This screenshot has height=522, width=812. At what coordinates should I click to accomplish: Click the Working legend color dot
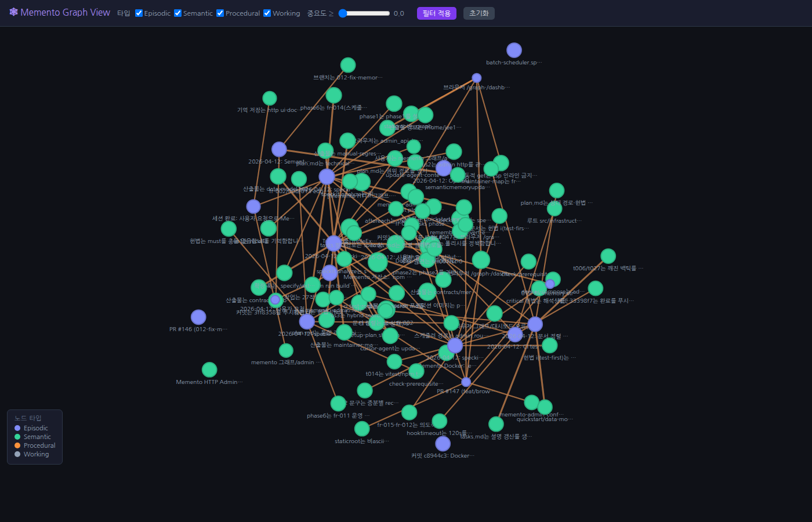pos(17,454)
